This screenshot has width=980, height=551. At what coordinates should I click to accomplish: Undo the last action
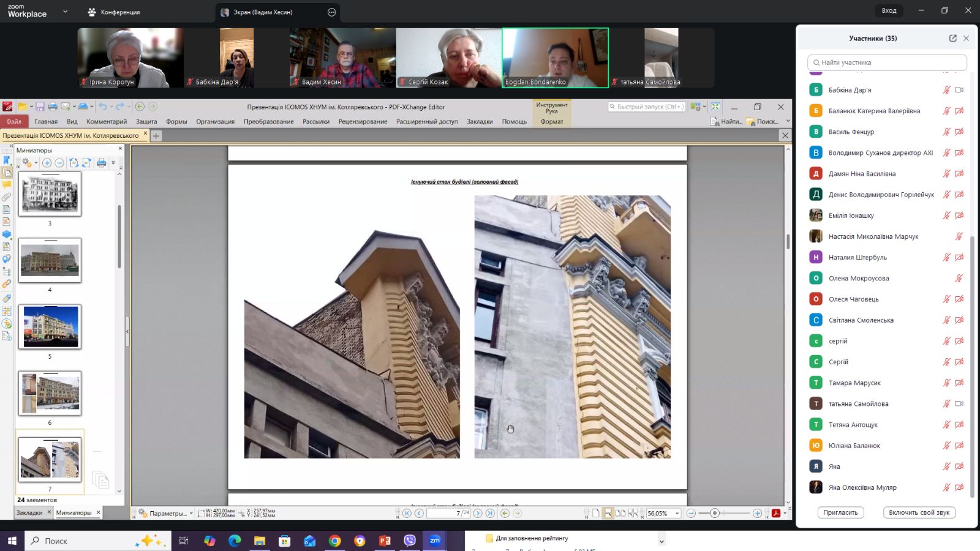[x=103, y=107]
